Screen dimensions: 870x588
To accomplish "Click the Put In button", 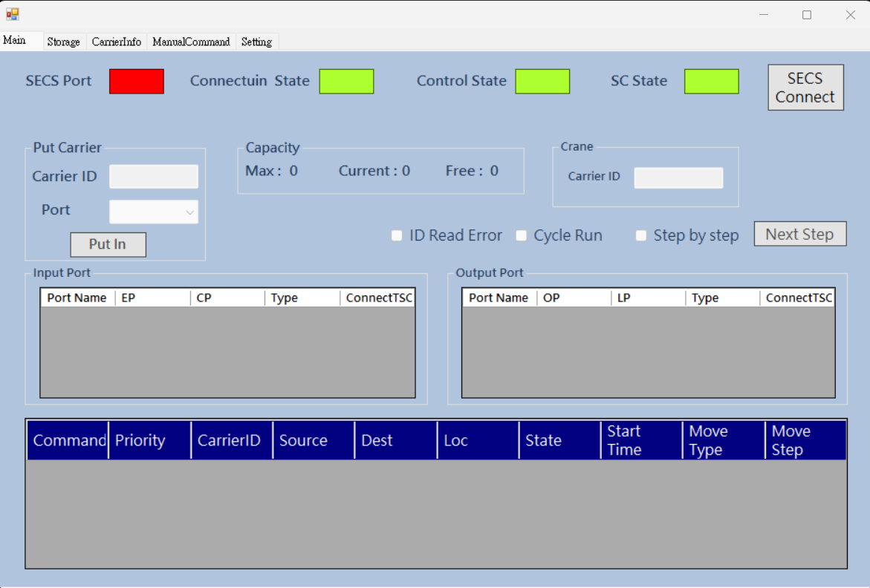I will coord(108,244).
